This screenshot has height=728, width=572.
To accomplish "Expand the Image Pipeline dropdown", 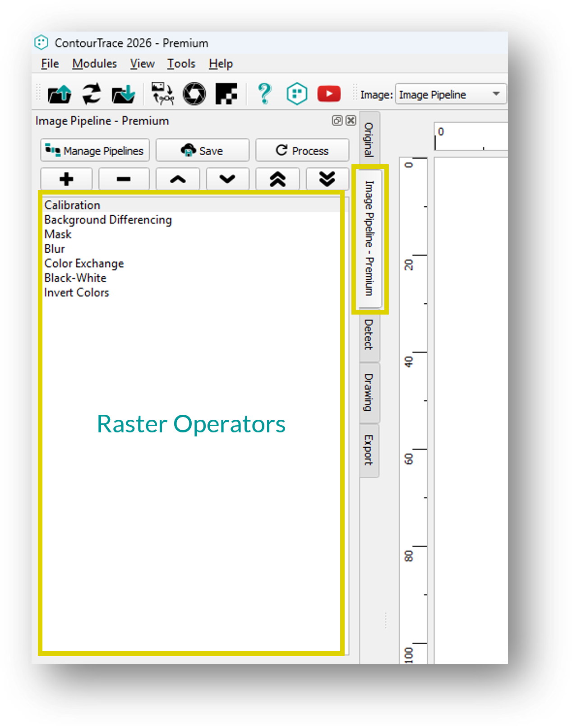I will 496,94.
